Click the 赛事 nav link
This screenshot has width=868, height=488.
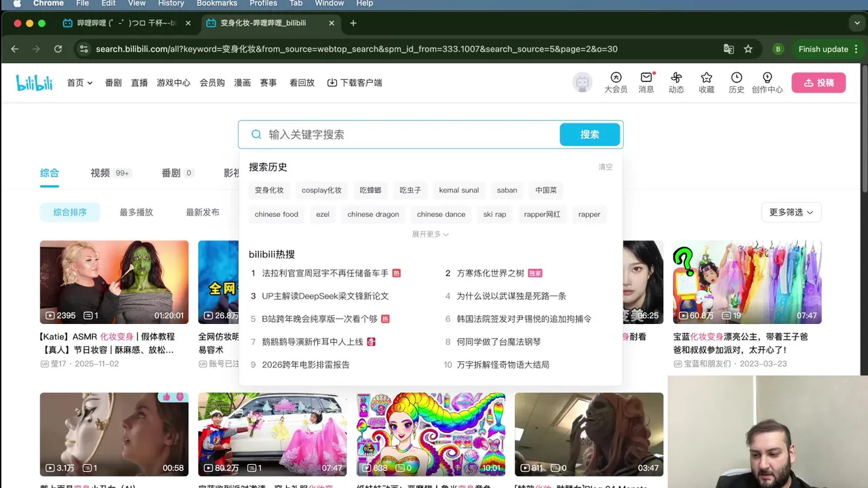(269, 83)
